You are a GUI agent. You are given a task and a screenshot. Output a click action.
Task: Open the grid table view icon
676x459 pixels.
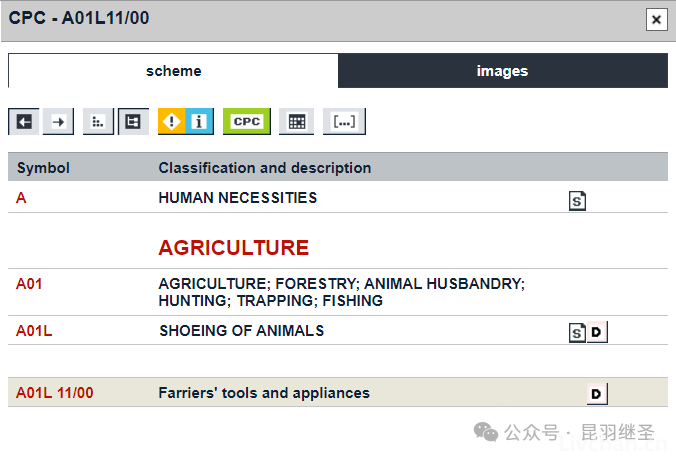(x=296, y=122)
